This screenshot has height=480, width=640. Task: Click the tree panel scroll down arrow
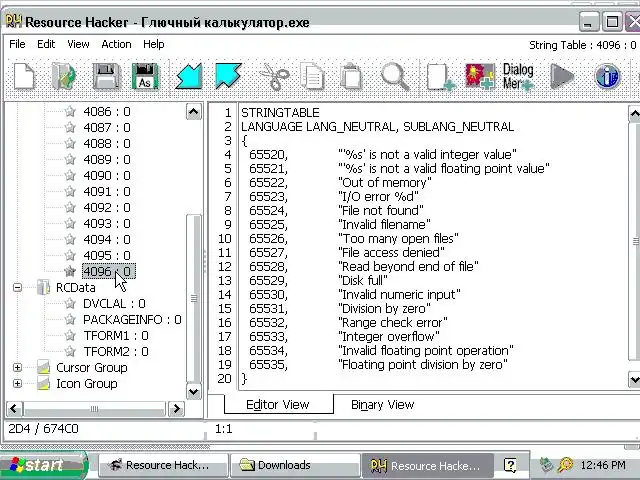click(x=193, y=392)
